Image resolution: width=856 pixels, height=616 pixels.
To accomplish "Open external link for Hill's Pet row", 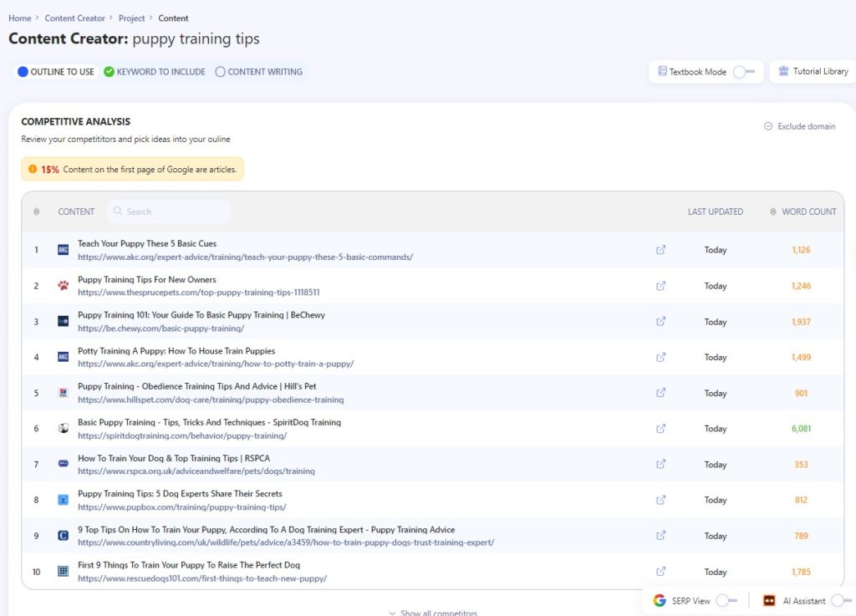I will click(x=660, y=393).
